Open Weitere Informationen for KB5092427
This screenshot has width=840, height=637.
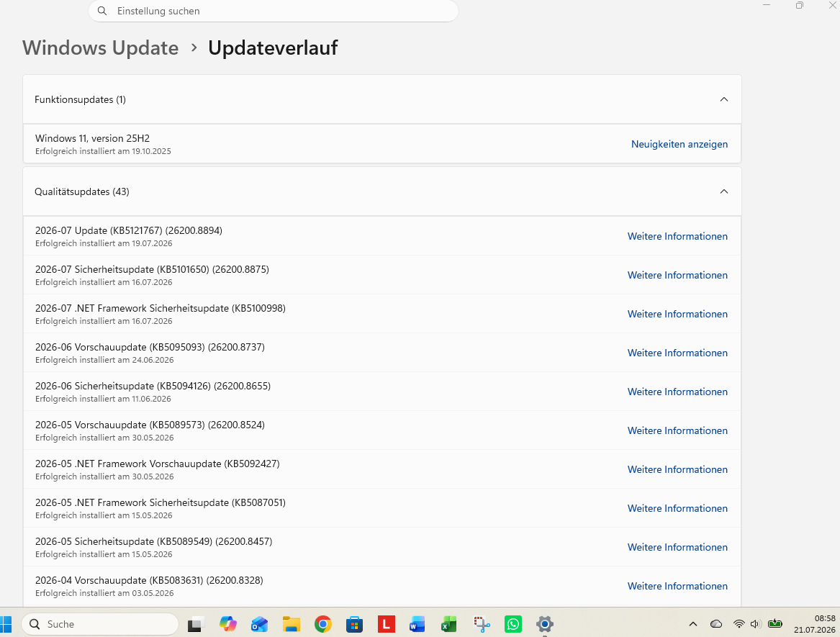pos(677,469)
